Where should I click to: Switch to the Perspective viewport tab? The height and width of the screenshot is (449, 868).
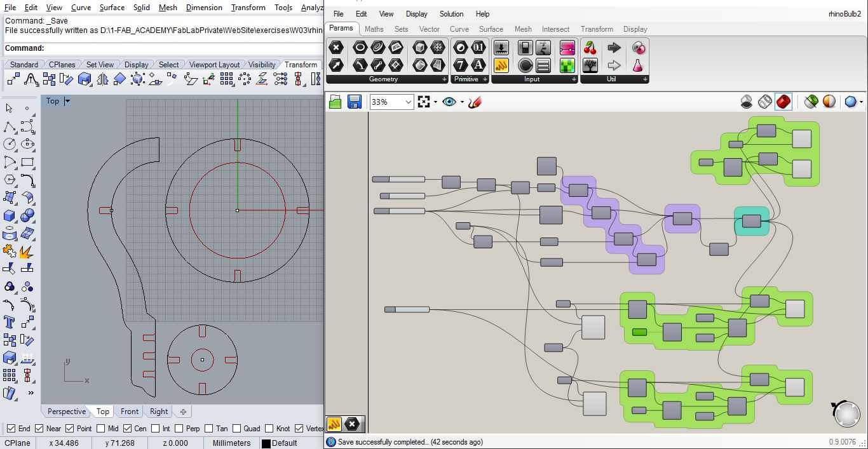coord(66,412)
